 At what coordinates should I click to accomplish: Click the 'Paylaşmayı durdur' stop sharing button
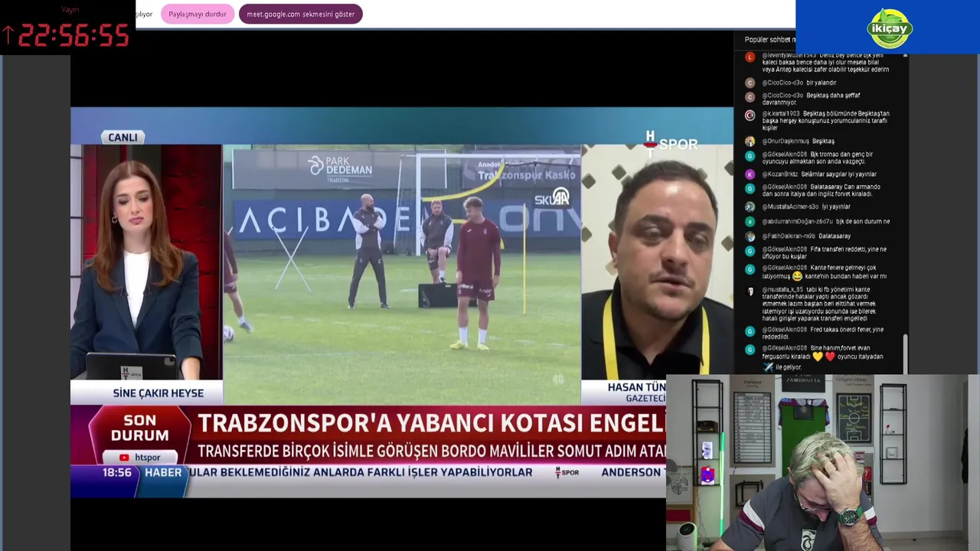[x=197, y=14]
